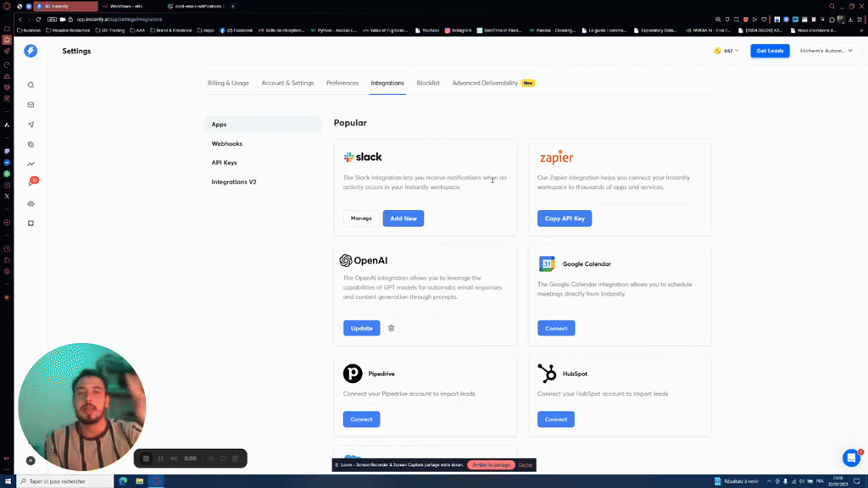Switch to Billing & Usage tab
The image size is (868, 488).
(228, 83)
